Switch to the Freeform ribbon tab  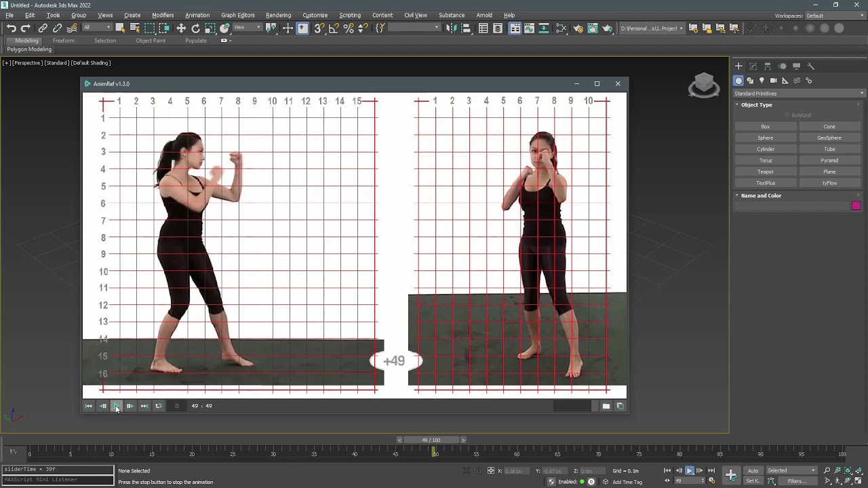[x=64, y=41]
